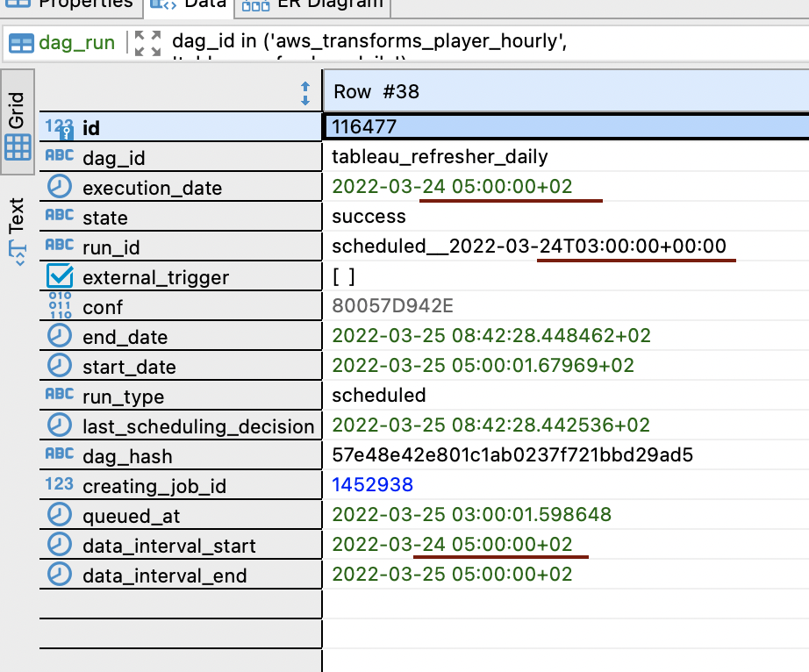809x672 pixels.
Task: Select the creating_job_id field label
Action: click(x=154, y=486)
